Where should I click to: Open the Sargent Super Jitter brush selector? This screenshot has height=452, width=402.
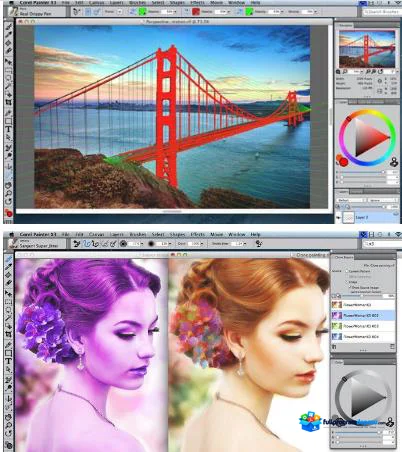coord(36,244)
